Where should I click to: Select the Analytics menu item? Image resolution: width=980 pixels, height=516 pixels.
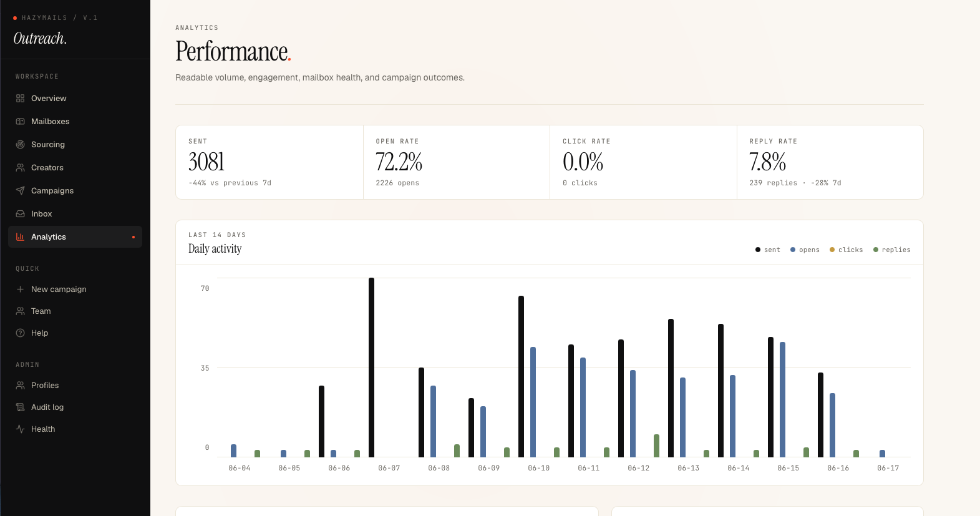click(x=75, y=237)
